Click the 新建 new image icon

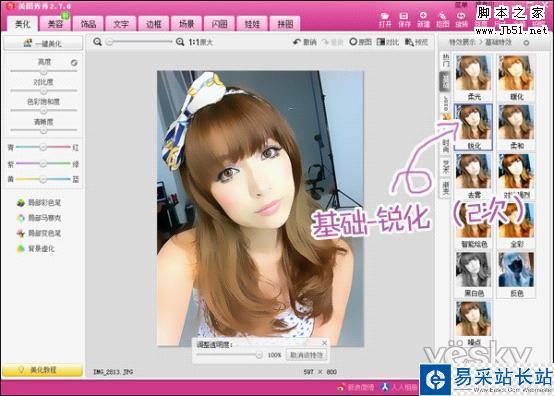click(423, 20)
